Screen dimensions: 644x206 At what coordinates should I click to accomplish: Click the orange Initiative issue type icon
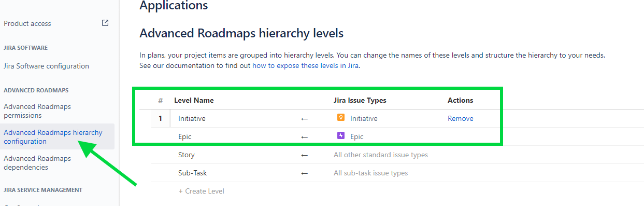(x=341, y=118)
